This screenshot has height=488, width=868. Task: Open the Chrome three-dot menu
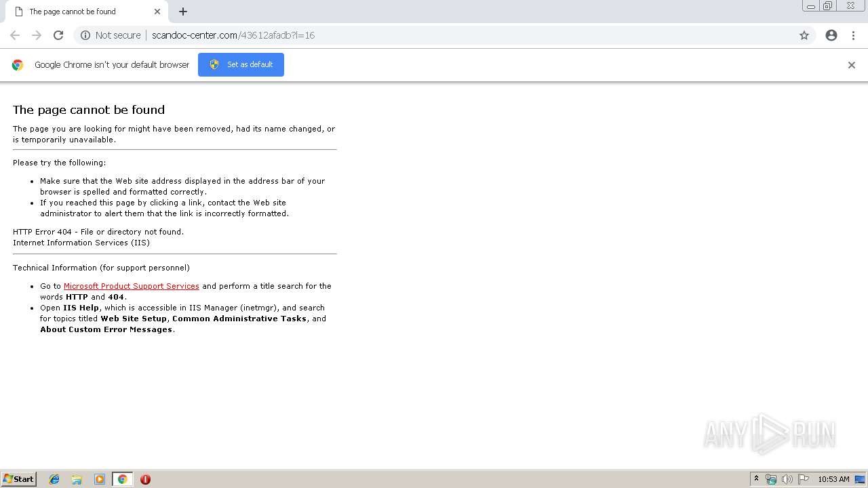coord(853,35)
